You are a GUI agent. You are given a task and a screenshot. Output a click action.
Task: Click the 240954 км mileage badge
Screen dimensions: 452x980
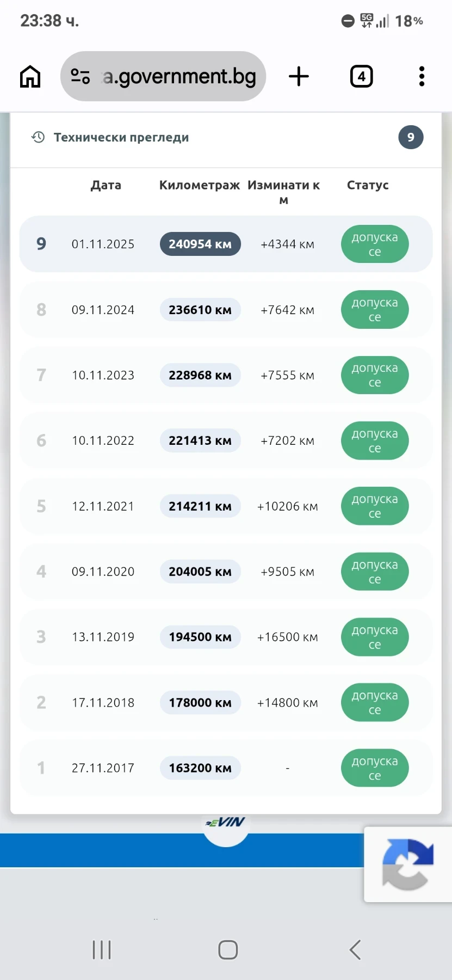tap(200, 244)
